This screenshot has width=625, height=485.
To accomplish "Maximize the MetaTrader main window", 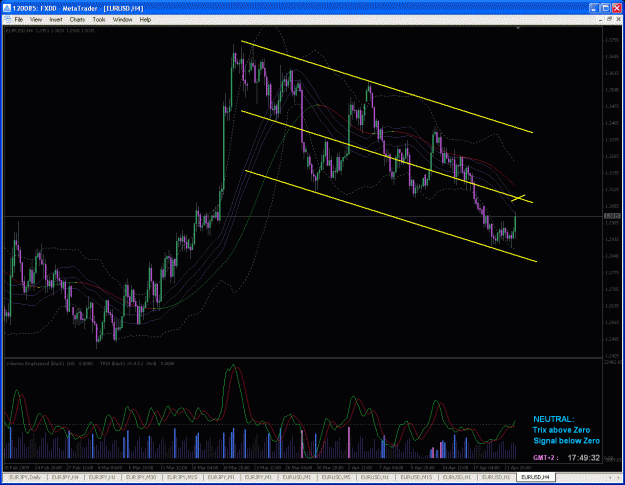I will (605, 8).
